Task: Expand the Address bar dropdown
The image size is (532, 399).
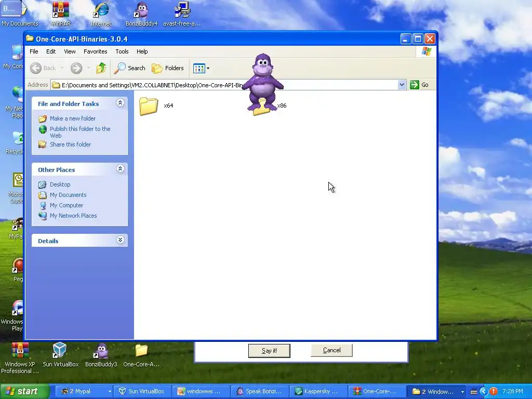Action: click(402, 85)
